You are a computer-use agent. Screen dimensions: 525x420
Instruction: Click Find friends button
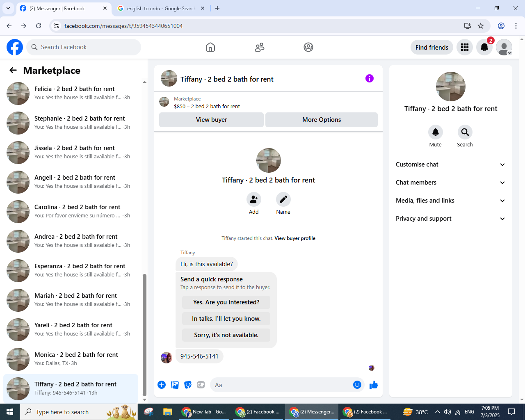pos(432,47)
